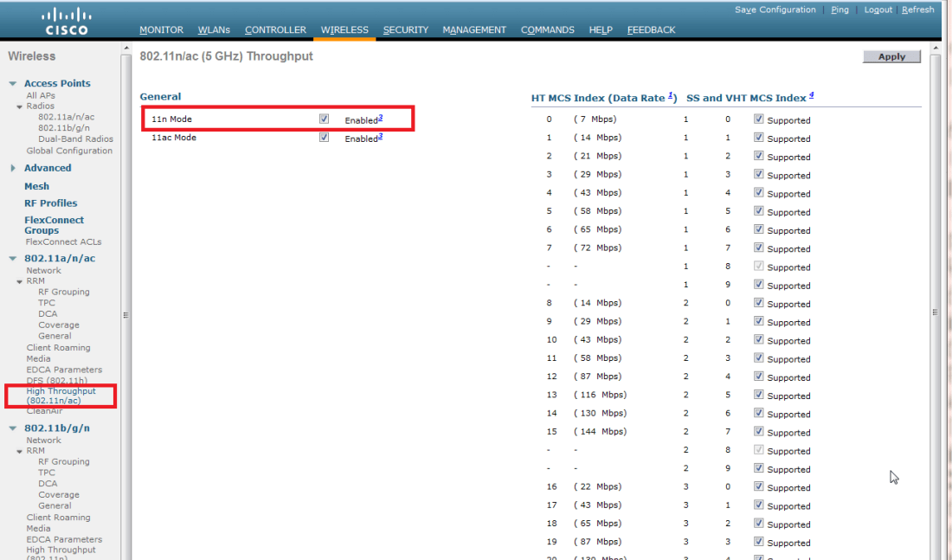Open the MONITOR menu
Screen dimensions: 952x560
click(161, 29)
